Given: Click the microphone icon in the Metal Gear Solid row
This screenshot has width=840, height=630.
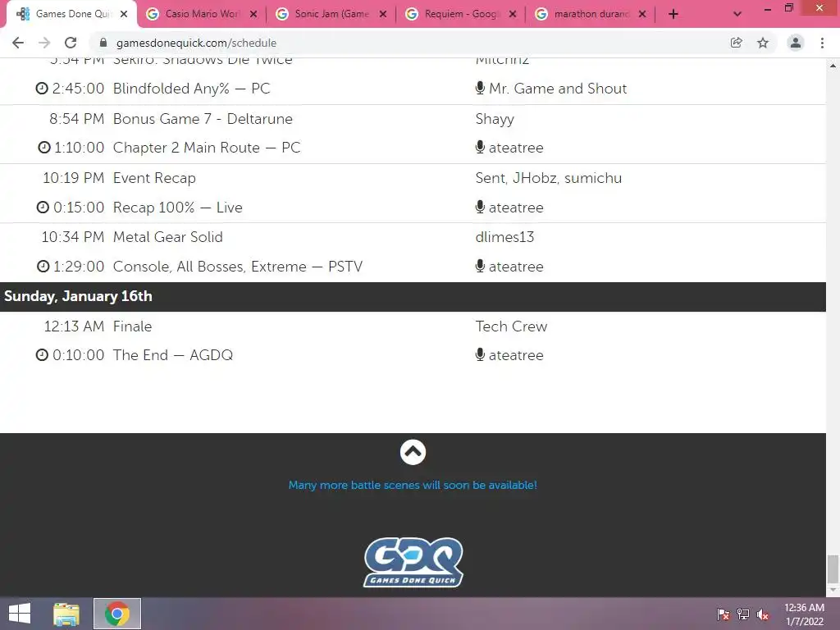Looking at the screenshot, I should click(x=480, y=266).
